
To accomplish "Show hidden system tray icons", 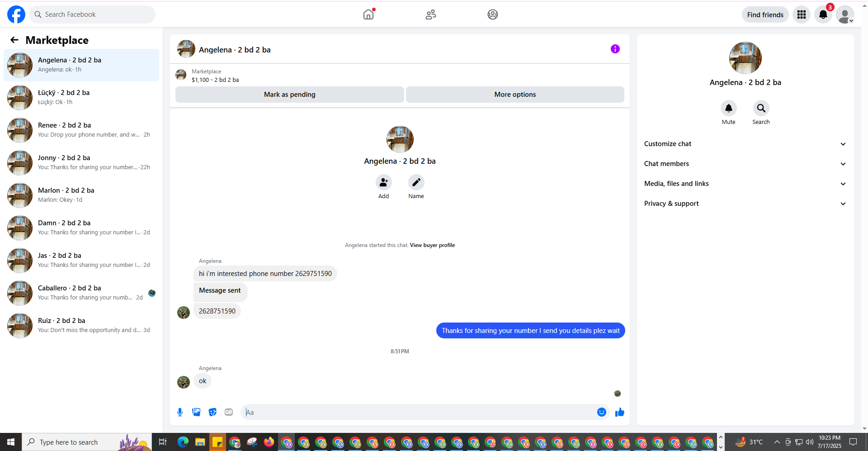I will tap(777, 442).
